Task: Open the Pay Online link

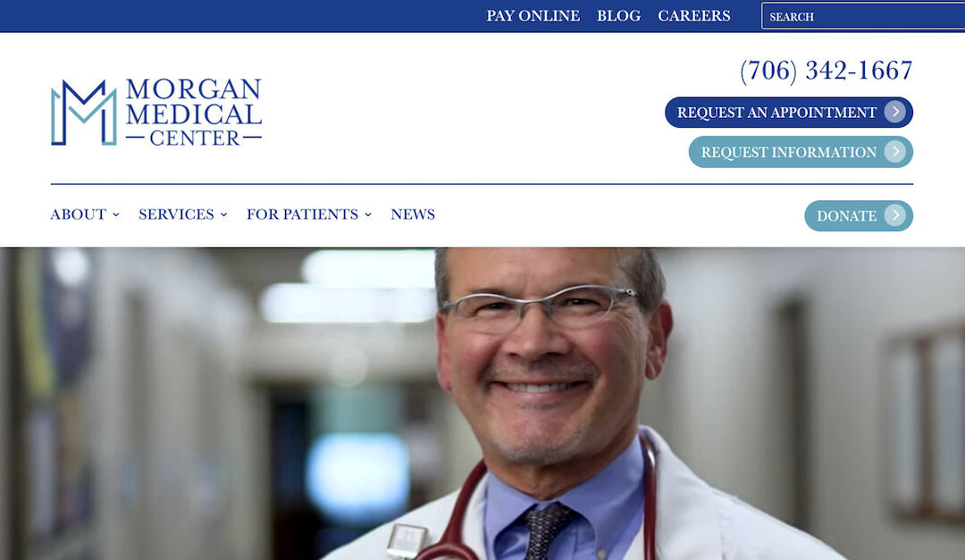Action: (533, 16)
